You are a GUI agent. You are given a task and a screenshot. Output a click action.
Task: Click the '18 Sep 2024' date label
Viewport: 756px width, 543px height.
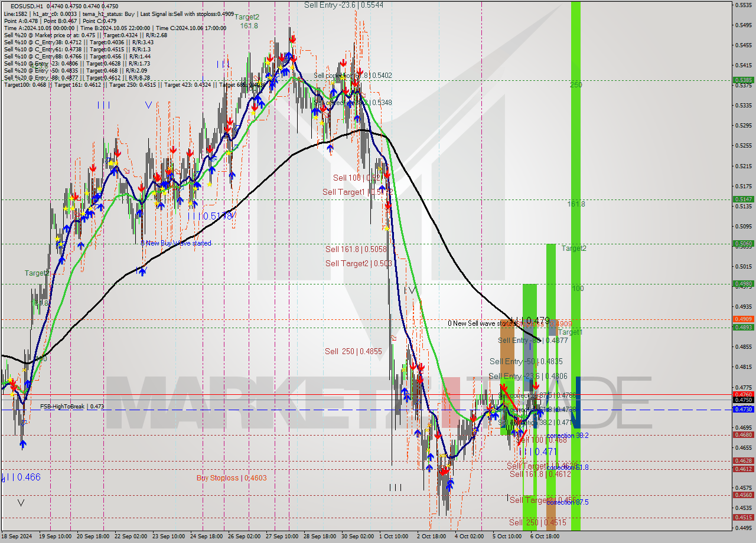17,537
